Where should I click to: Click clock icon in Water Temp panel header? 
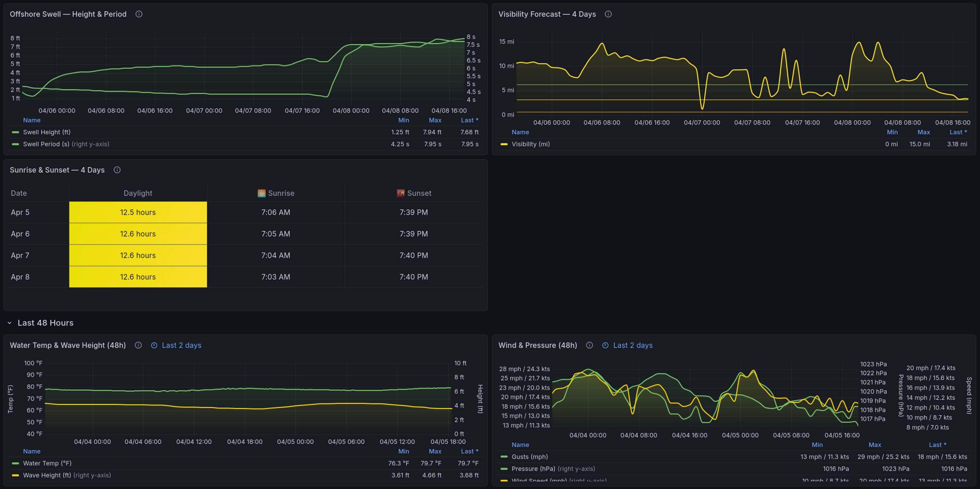154,345
